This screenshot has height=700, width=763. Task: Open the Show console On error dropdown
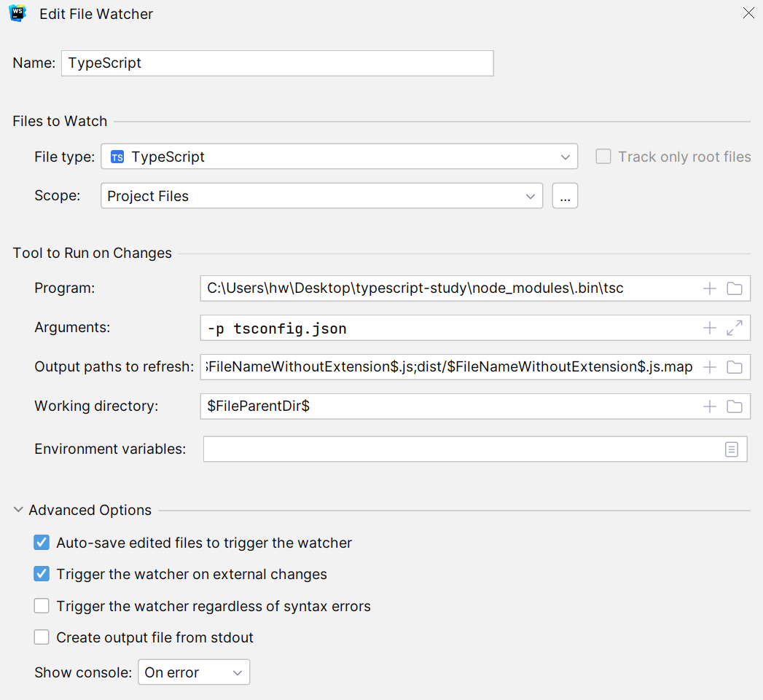pyautogui.click(x=194, y=672)
